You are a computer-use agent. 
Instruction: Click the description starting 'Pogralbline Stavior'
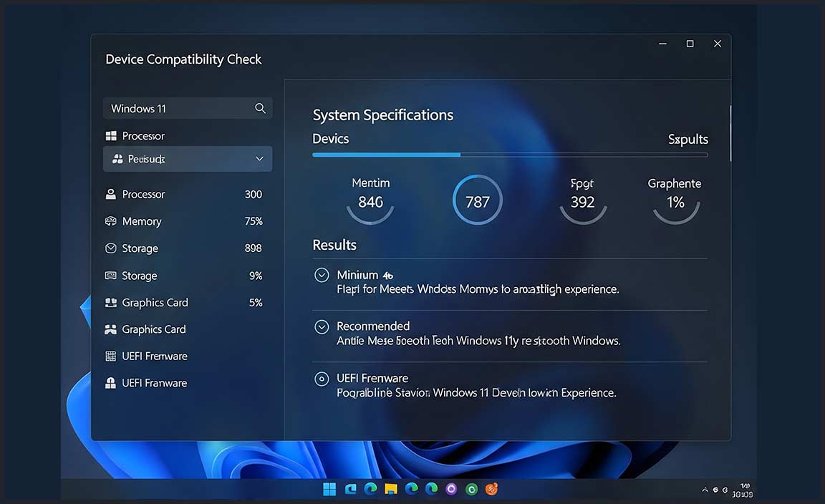click(x=476, y=393)
